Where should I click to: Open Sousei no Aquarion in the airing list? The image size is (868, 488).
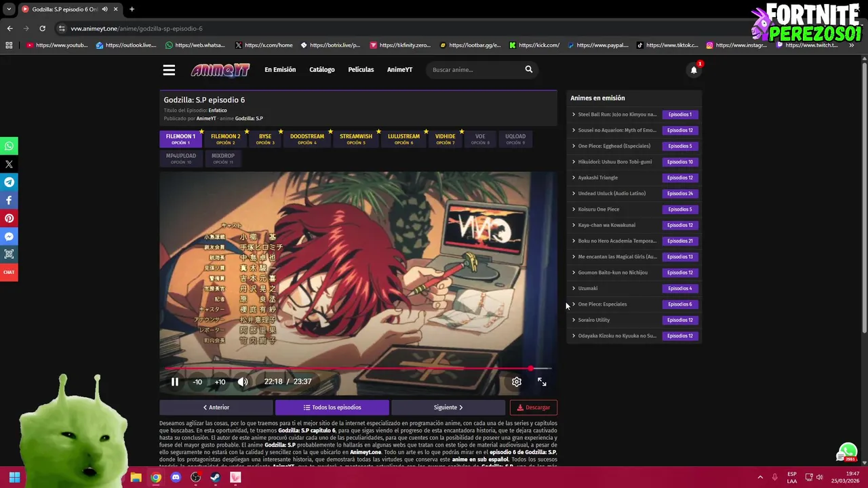tap(617, 130)
